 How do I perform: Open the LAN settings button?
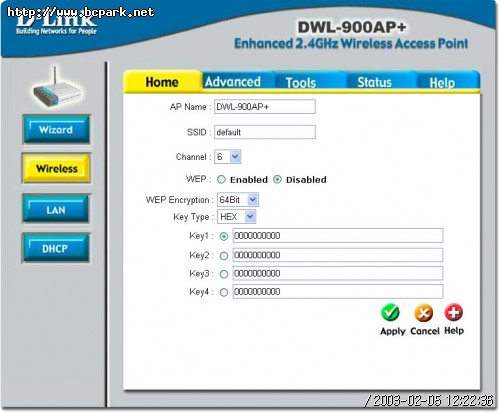click(x=56, y=210)
